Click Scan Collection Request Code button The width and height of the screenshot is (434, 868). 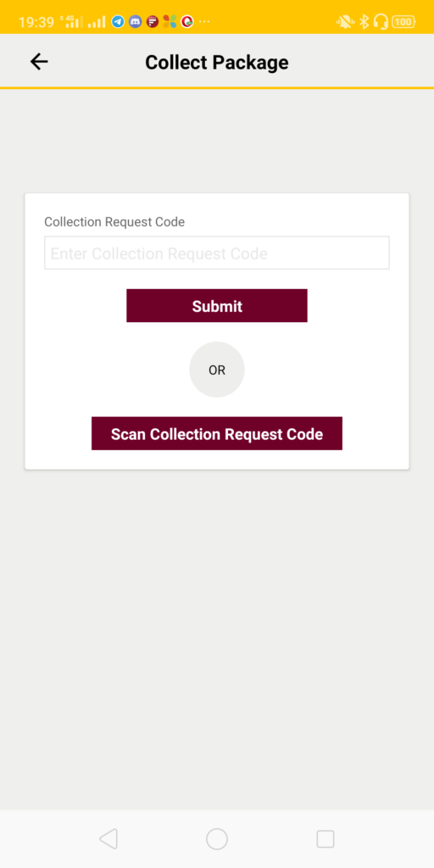[x=217, y=433]
